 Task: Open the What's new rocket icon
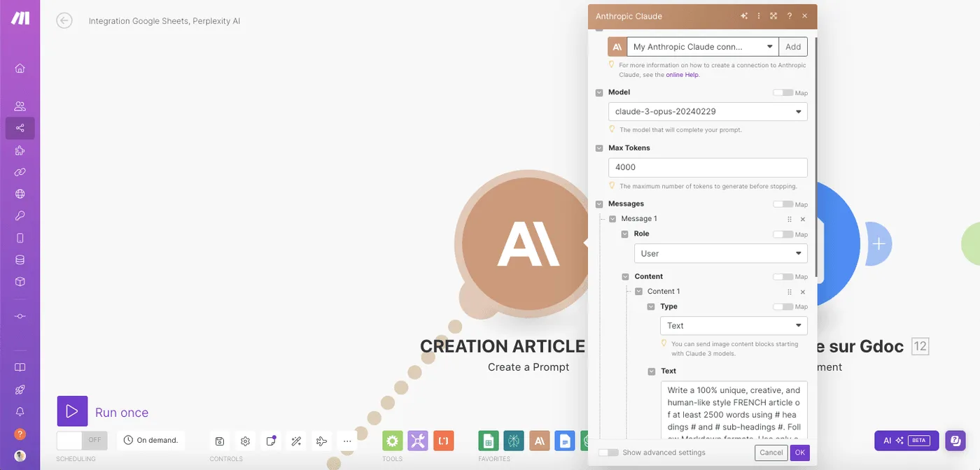pyautogui.click(x=20, y=390)
